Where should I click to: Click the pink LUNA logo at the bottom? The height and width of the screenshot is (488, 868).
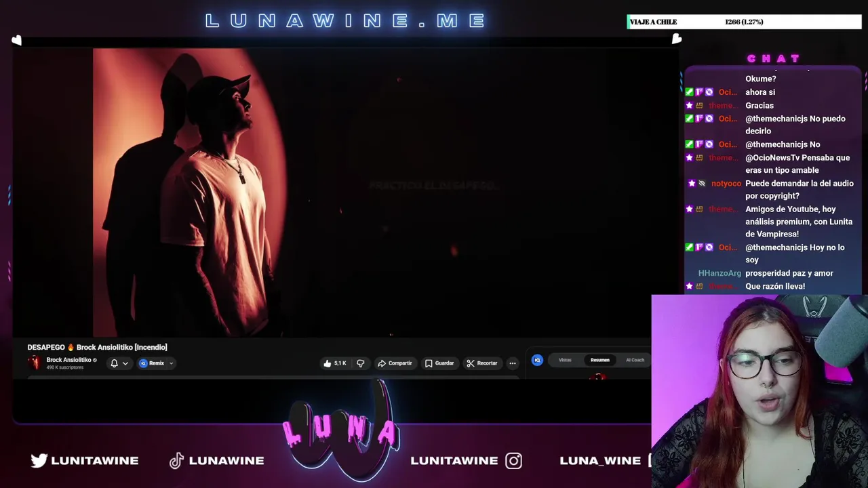pyautogui.click(x=340, y=432)
